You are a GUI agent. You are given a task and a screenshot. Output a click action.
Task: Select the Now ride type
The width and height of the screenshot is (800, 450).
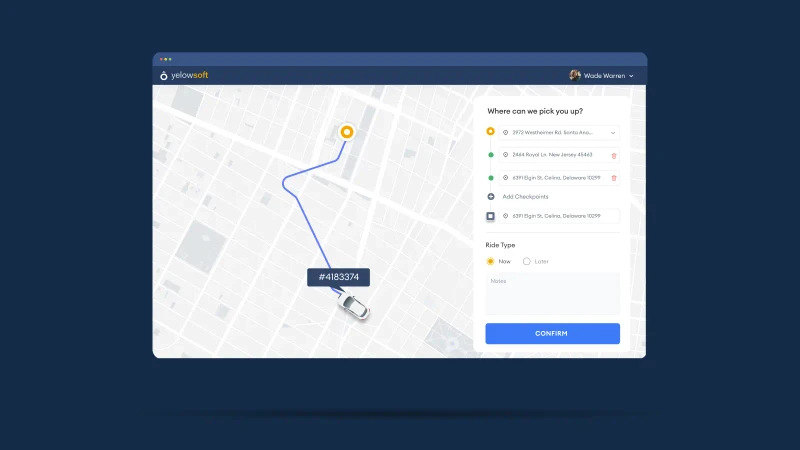point(490,261)
